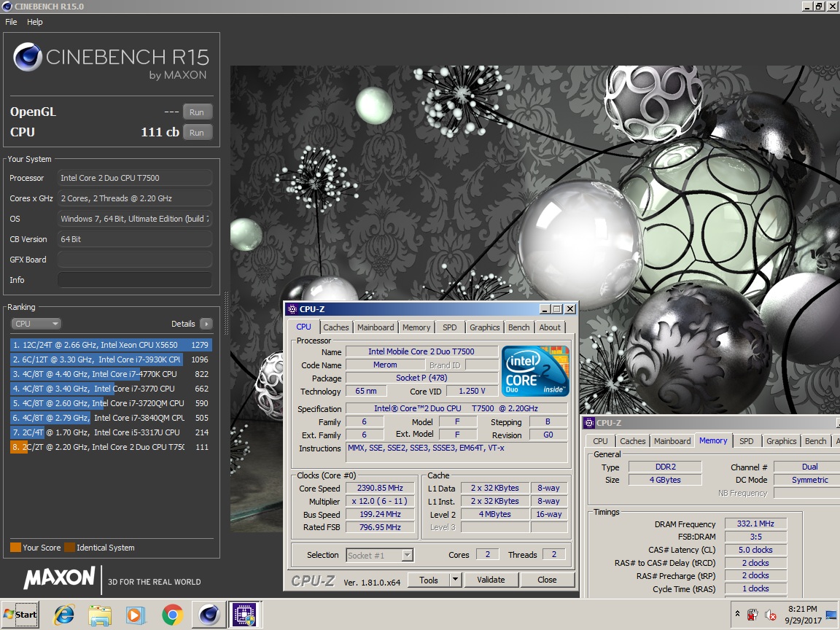Click the Validate button
Screen dimensions: 840x630
(x=491, y=580)
